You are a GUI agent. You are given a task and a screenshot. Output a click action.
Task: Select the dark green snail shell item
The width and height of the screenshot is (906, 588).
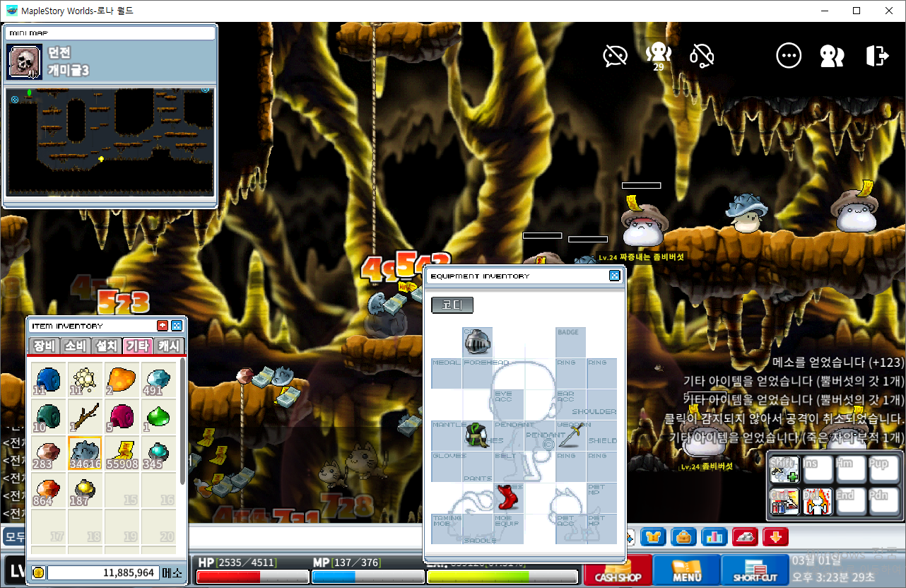pyautogui.click(x=49, y=416)
